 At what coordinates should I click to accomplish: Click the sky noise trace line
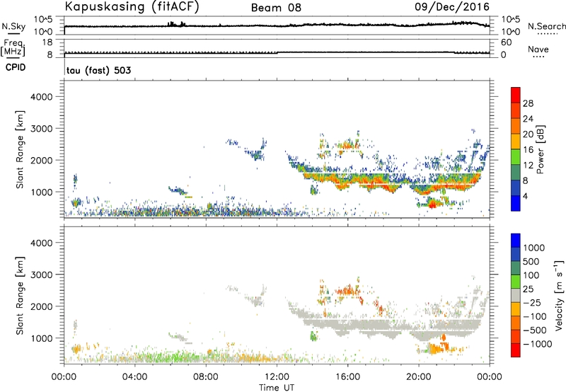point(277,25)
